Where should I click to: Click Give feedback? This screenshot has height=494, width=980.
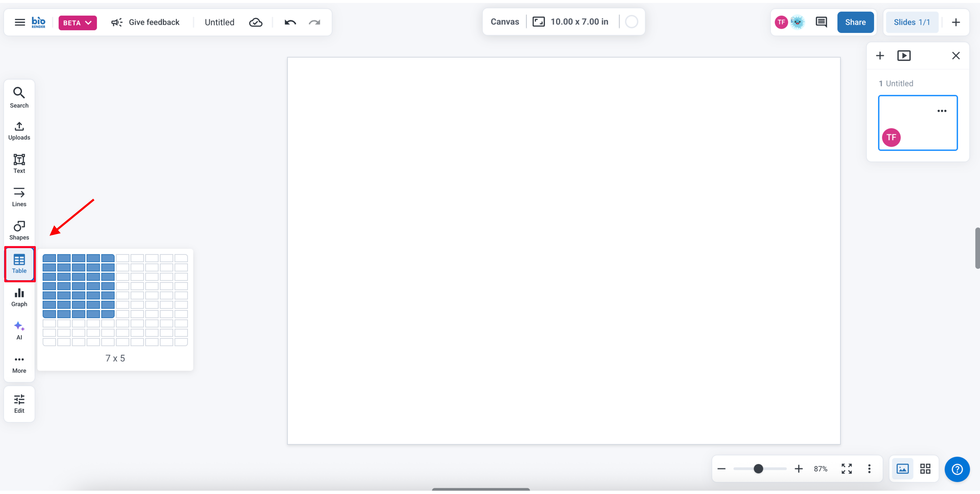click(x=145, y=22)
